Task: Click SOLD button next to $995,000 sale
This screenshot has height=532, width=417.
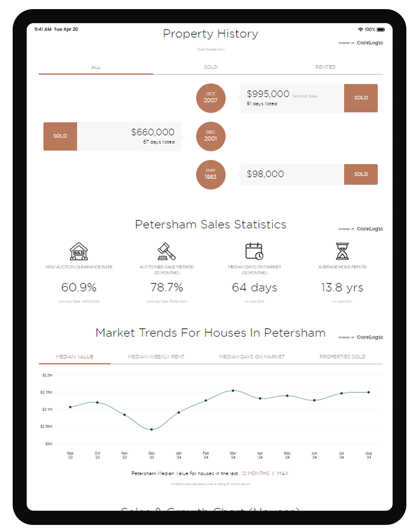Action: 361,98
